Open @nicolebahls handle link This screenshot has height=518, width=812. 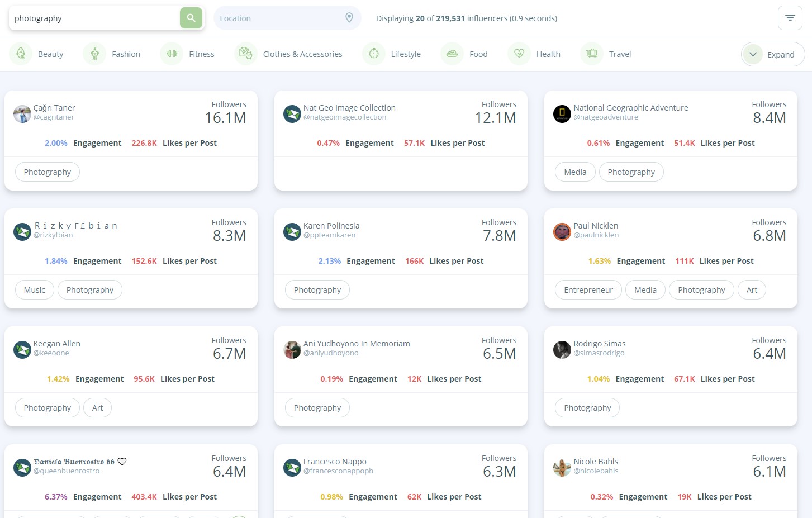596,471
